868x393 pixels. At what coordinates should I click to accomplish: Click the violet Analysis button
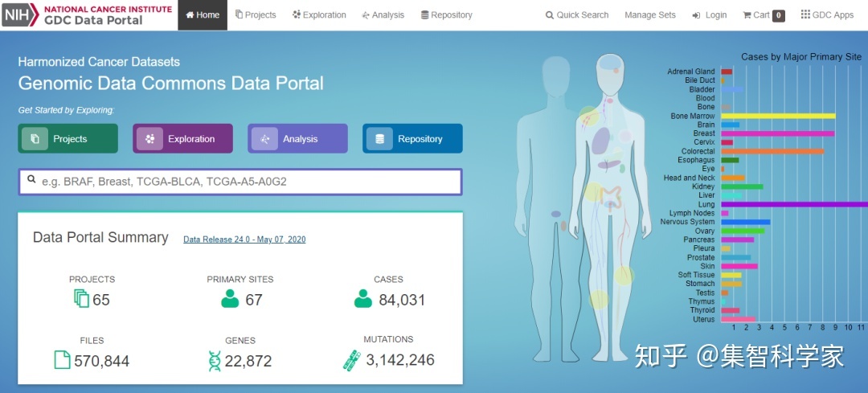pyautogui.click(x=298, y=138)
